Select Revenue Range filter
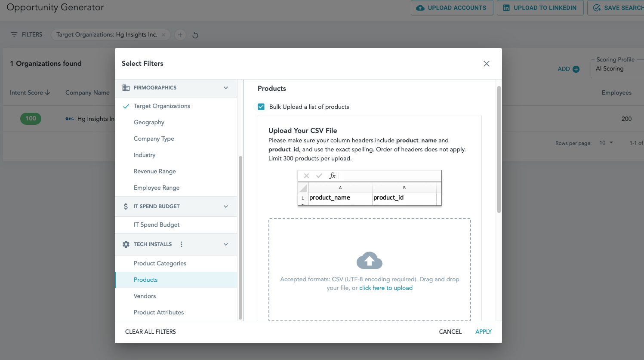644x360 pixels. tap(176, 172)
